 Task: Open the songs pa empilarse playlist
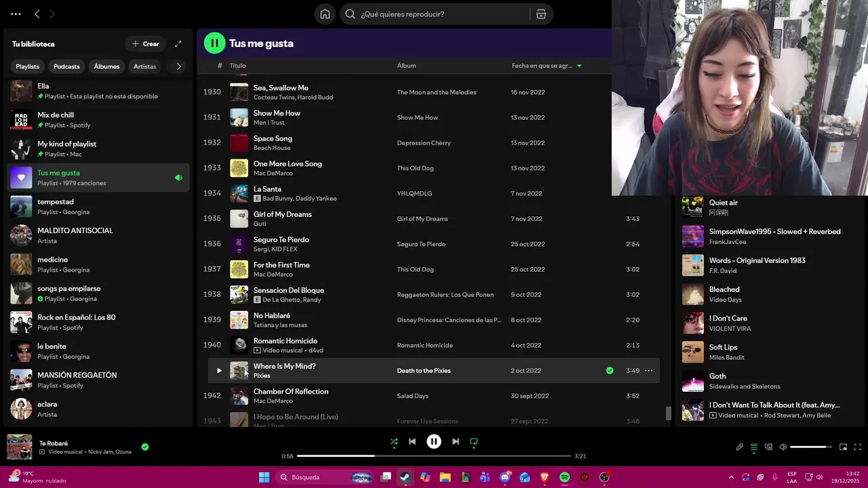tap(98, 293)
